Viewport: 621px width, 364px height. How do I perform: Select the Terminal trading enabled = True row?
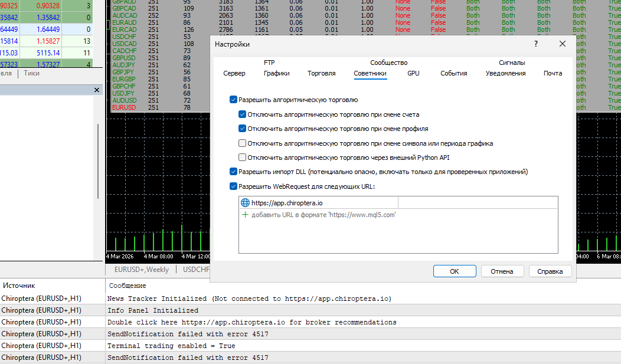pos(310,346)
